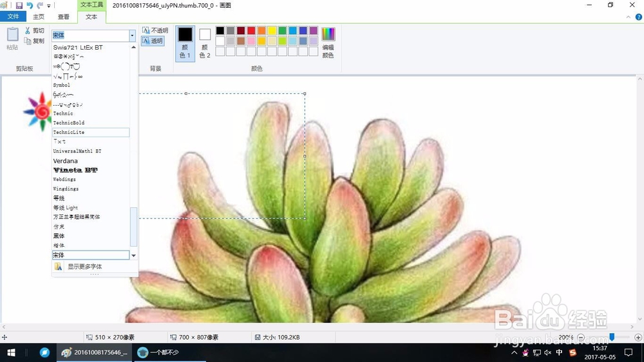The image size is (644, 362).
Task: Pick the orange color swatch
Action: point(261,30)
